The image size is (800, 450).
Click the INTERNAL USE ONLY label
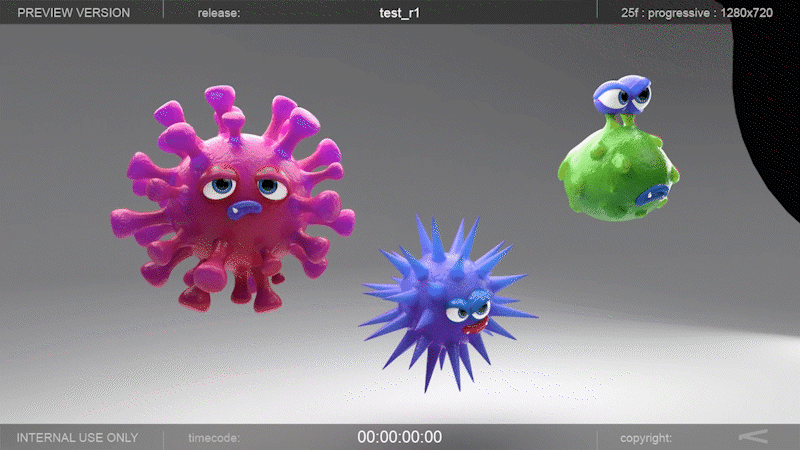(x=77, y=438)
